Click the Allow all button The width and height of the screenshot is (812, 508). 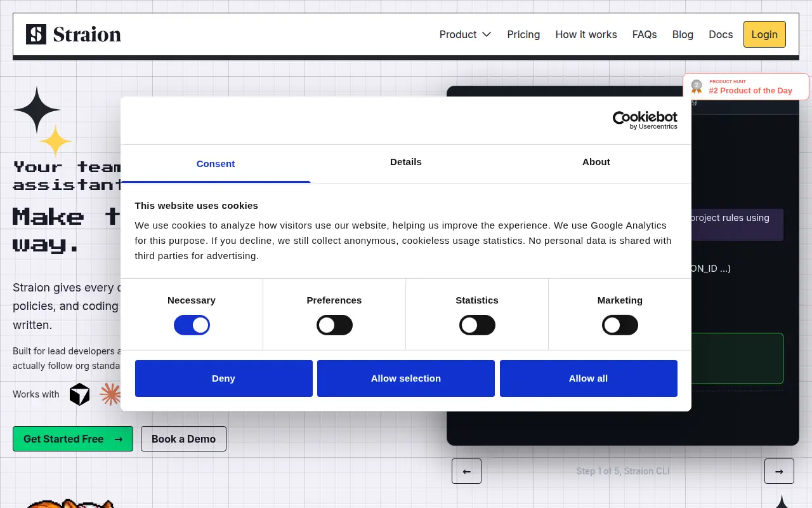pos(589,378)
